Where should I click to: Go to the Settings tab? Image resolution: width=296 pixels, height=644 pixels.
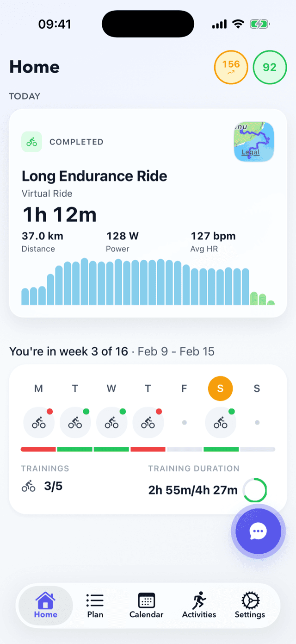[250, 605]
